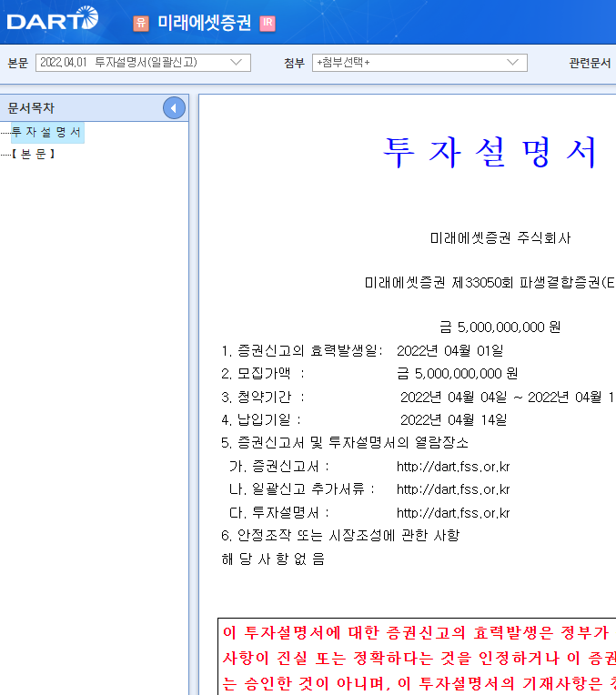Click the 해 당 사 항 없 음 text

[273, 559]
